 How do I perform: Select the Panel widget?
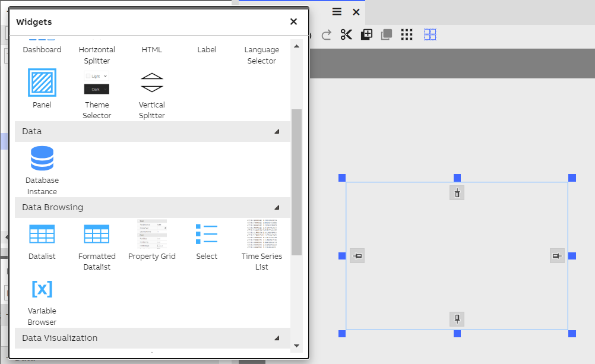[42, 83]
